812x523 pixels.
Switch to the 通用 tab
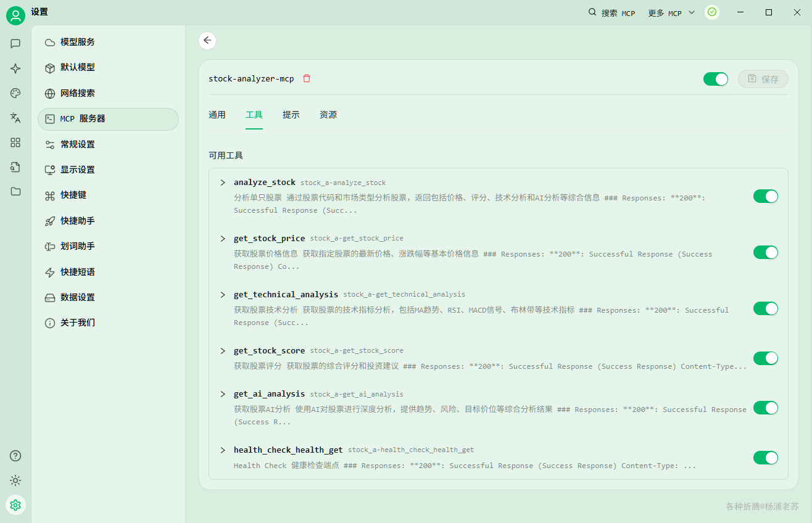point(217,115)
